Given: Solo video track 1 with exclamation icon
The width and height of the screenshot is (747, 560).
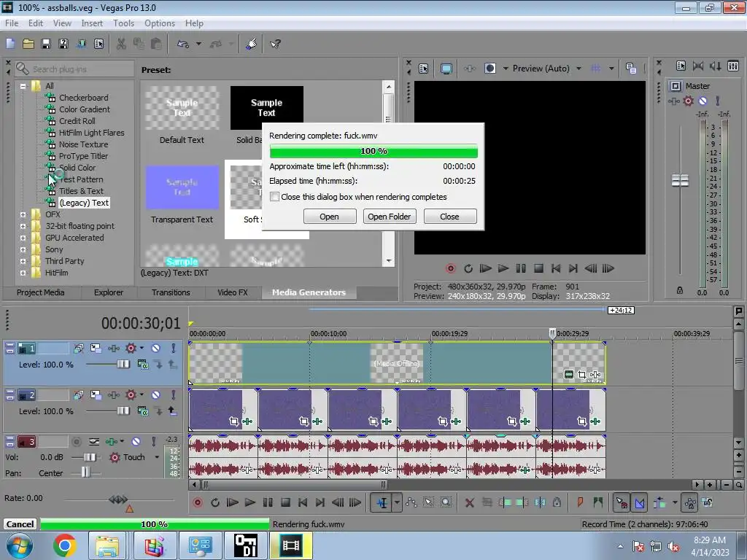Looking at the screenshot, I should [174, 348].
